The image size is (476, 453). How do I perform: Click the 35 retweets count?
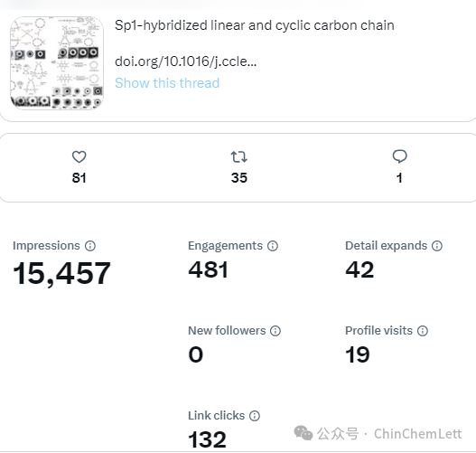pyautogui.click(x=239, y=178)
